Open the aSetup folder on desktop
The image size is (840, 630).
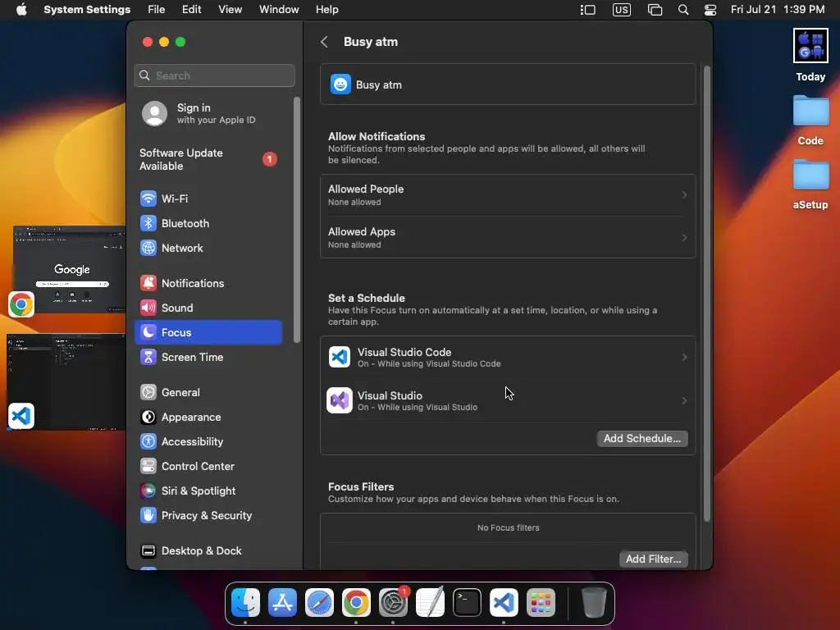(x=810, y=185)
